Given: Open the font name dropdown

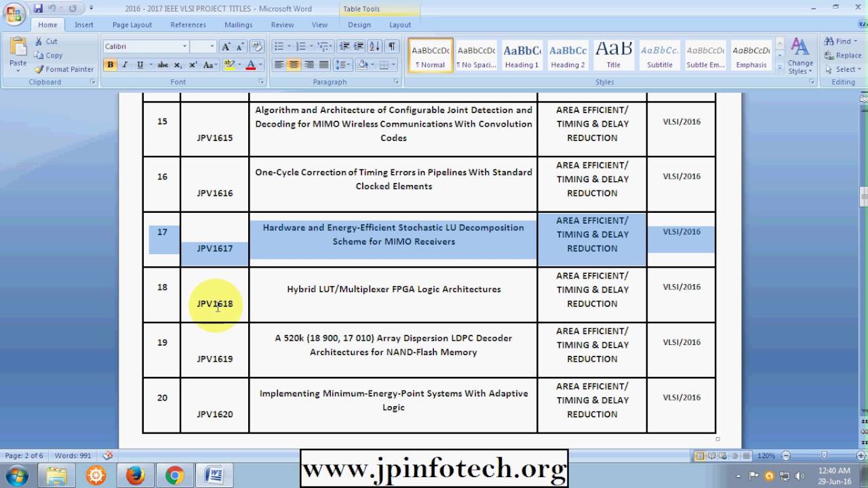Looking at the screenshot, I should coord(184,46).
